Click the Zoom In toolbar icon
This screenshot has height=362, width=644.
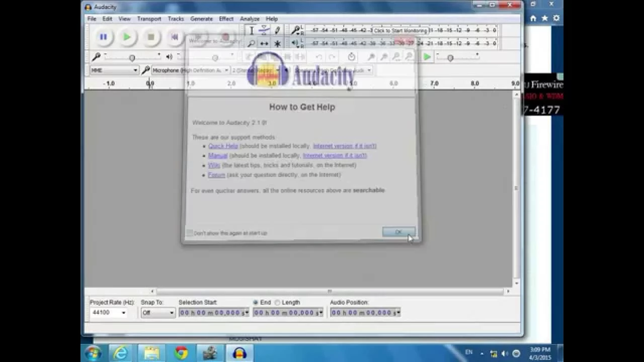pyautogui.click(x=371, y=57)
